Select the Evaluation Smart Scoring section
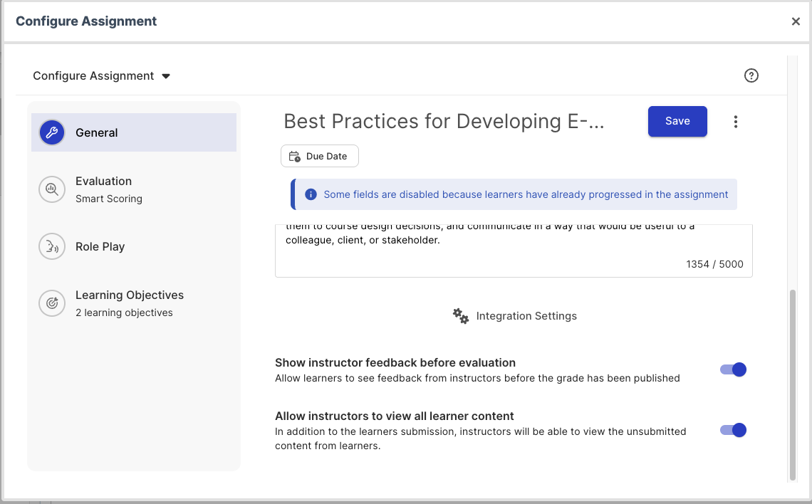The height and width of the screenshot is (504, 812). tap(134, 189)
